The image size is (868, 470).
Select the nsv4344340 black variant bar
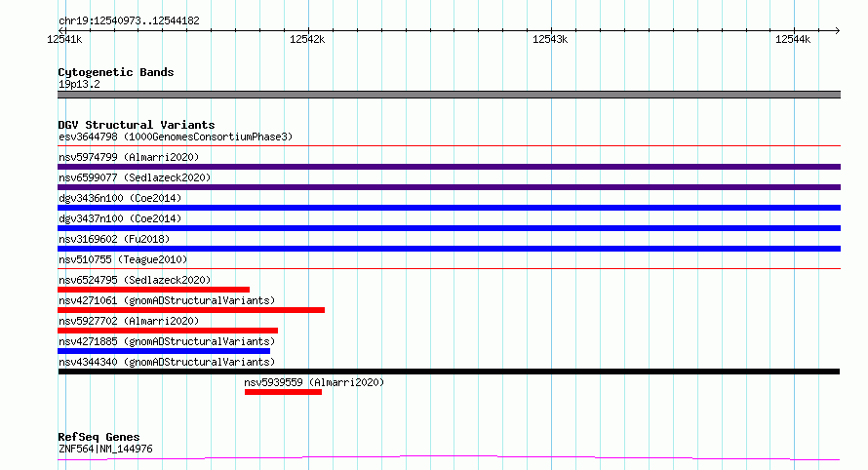(x=449, y=372)
